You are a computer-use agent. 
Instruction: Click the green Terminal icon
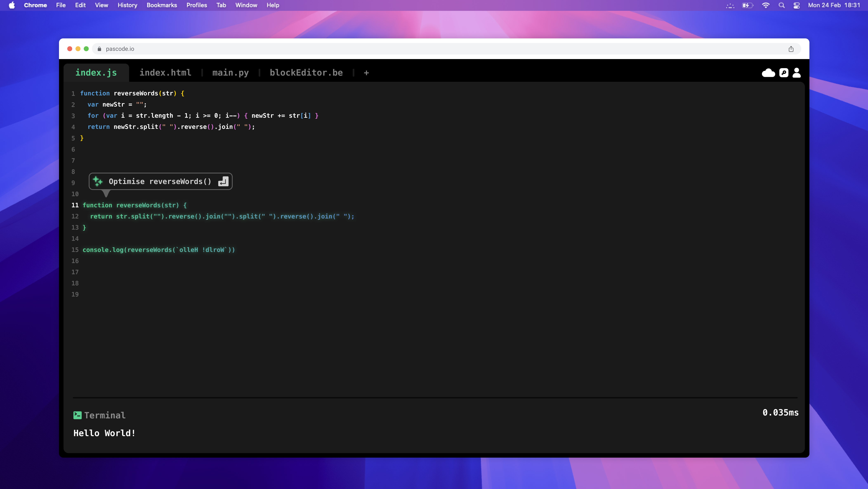coord(77,415)
